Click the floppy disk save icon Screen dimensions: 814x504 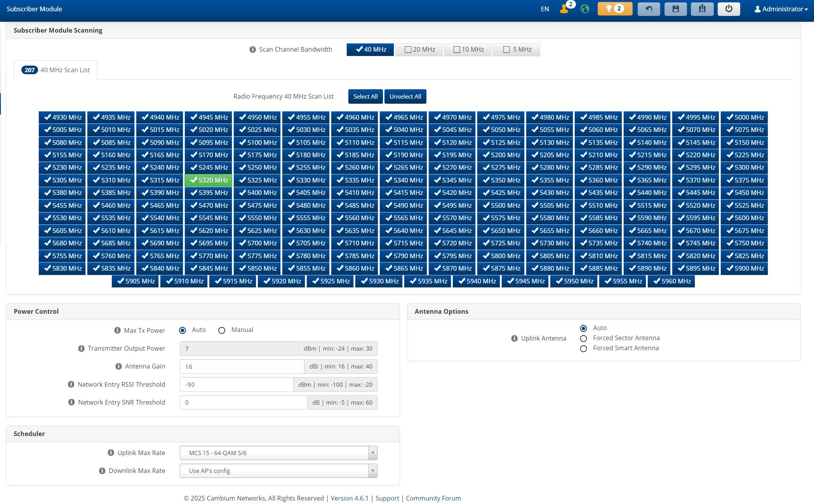coord(675,9)
